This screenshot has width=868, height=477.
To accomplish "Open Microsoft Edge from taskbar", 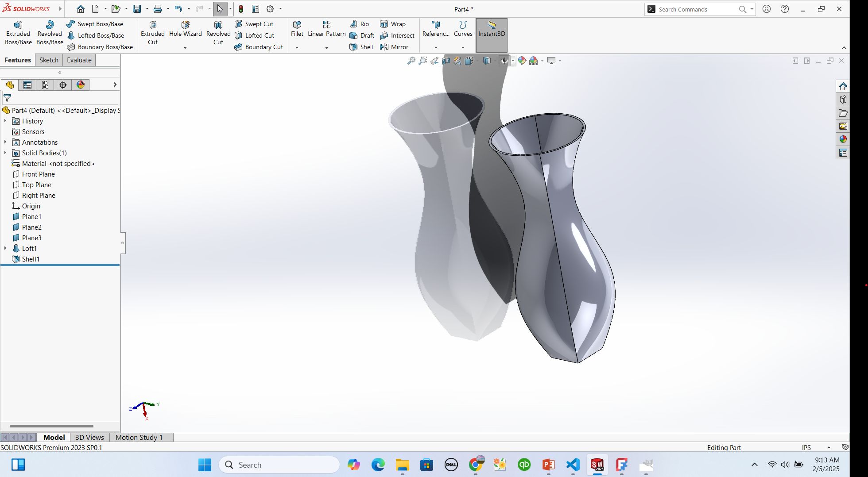I will 378,465.
